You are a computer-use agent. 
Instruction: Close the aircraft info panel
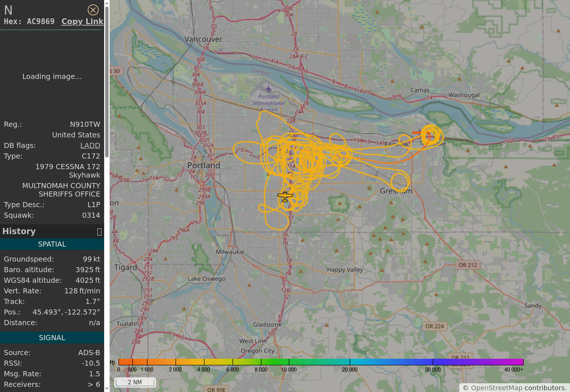(93, 10)
